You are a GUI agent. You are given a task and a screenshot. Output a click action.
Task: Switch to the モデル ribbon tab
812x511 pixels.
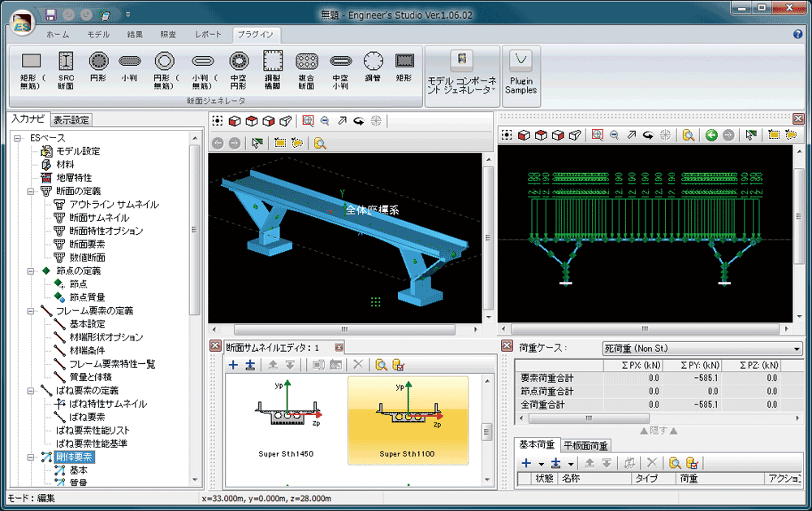click(98, 34)
